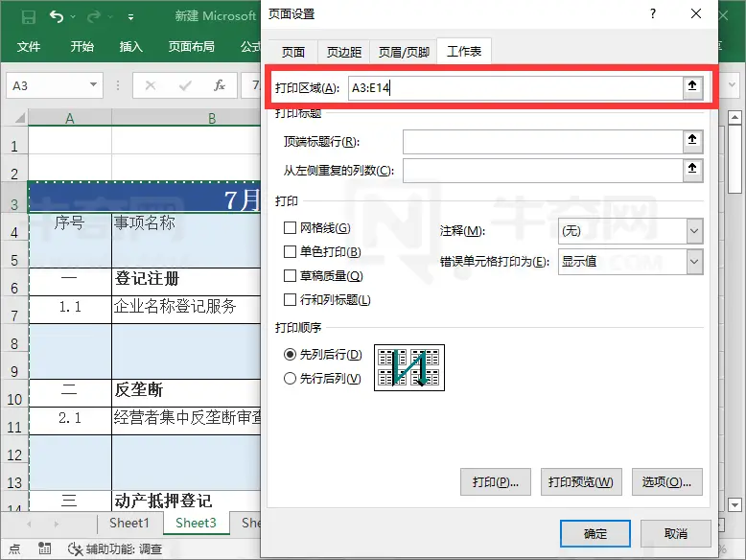Click collapse dialog icon for 顶端标题行
Viewport: 746px width, 560px height.
tap(692, 140)
